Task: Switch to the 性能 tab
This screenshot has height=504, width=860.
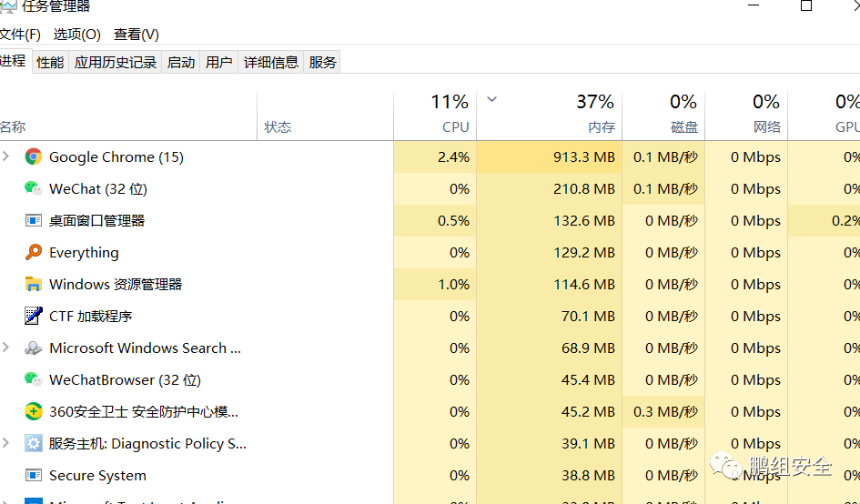Action: [50, 63]
